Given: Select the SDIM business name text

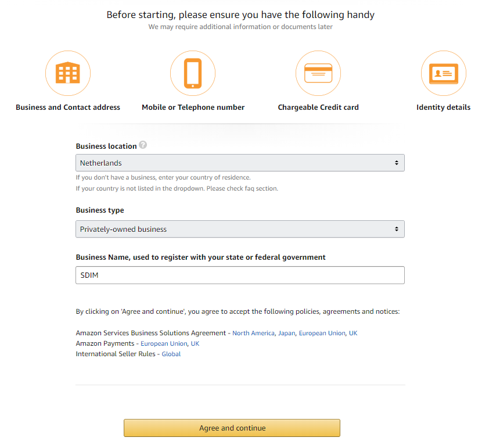Looking at the screenshot, I should click(x=88, y=275).
